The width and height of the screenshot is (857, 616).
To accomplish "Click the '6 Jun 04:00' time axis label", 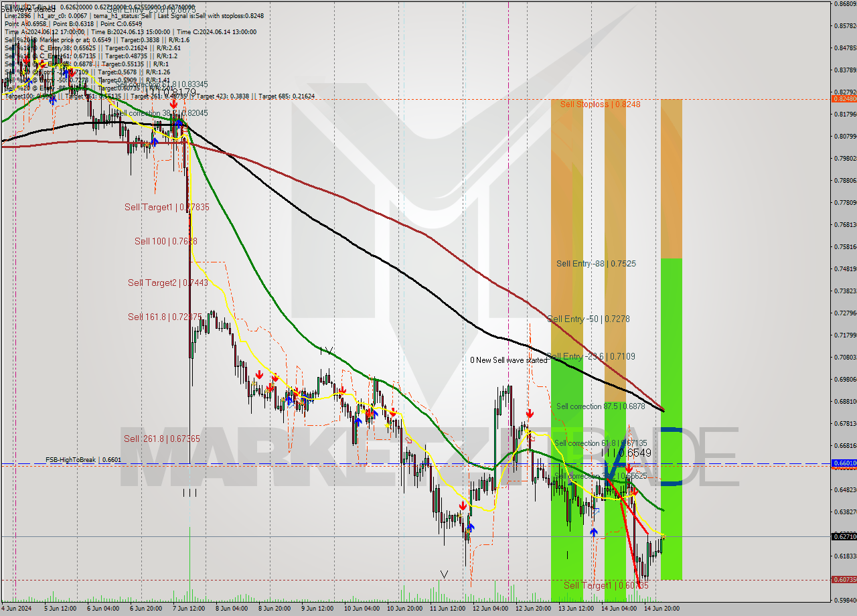I will (104, 609).
